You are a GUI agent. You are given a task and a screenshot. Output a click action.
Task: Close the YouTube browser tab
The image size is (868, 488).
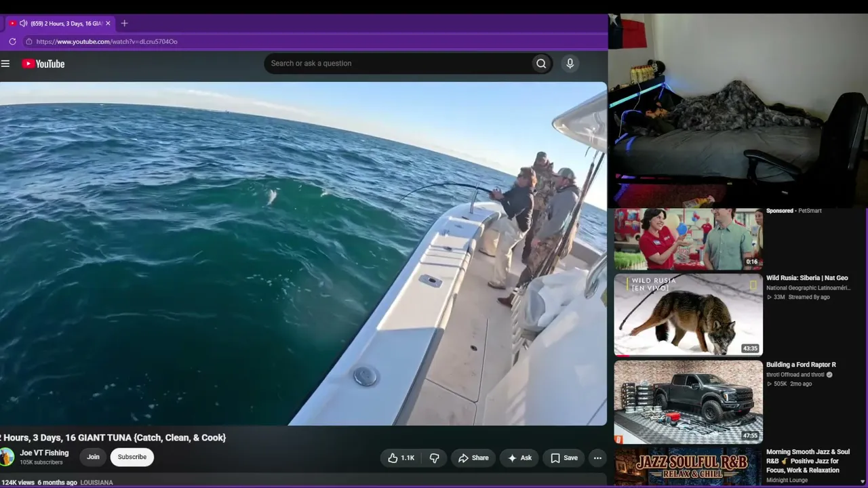coord(108,23)
